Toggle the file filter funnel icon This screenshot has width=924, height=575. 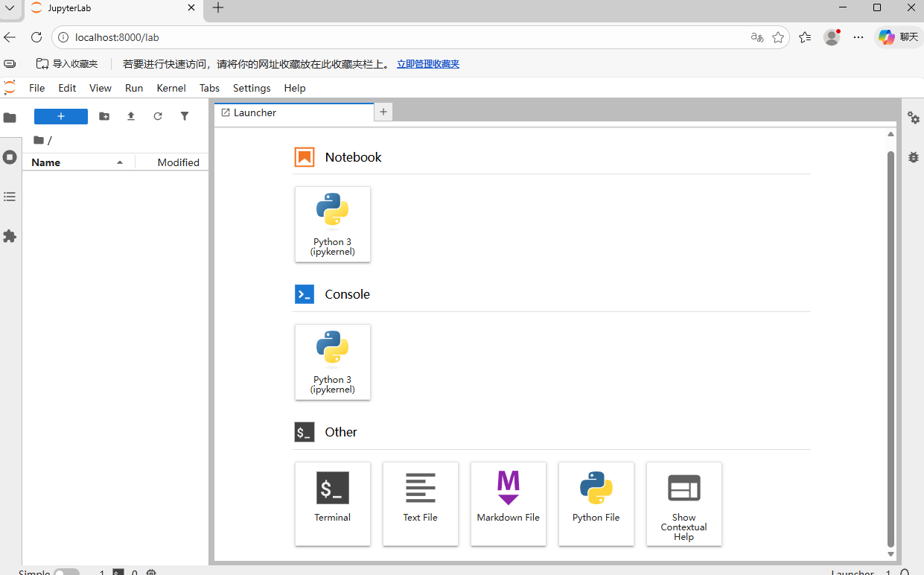point(185,116)
